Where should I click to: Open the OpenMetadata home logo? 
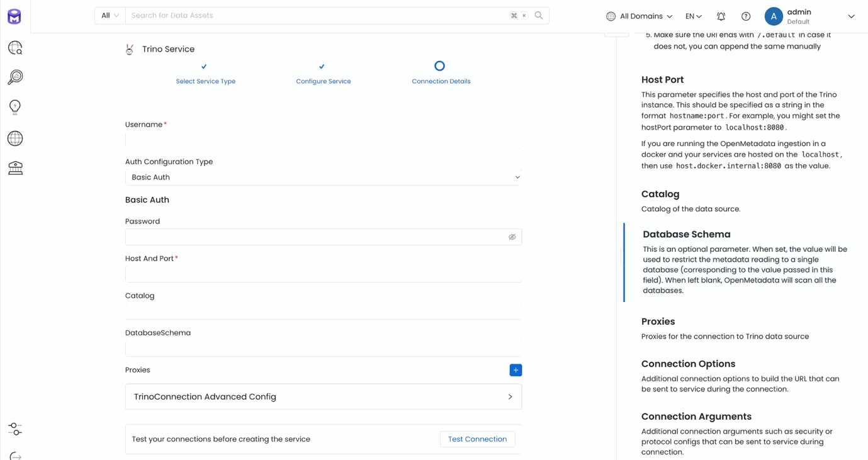pos(14,16)
